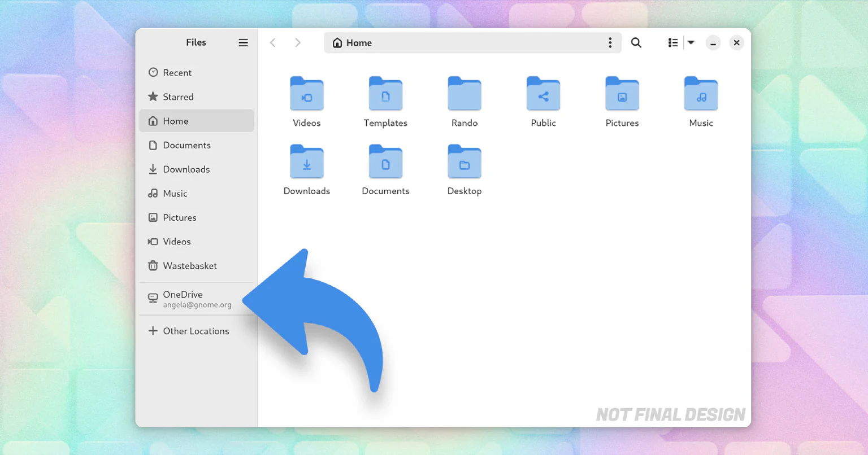Select the Pictures folder icon
The width and height of the screenshot is (868, 455).
click(622, 94)
